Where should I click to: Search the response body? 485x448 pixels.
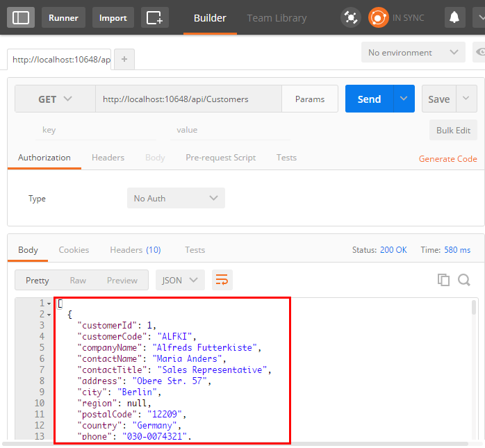pyautogui.click(x=464, y=280)
